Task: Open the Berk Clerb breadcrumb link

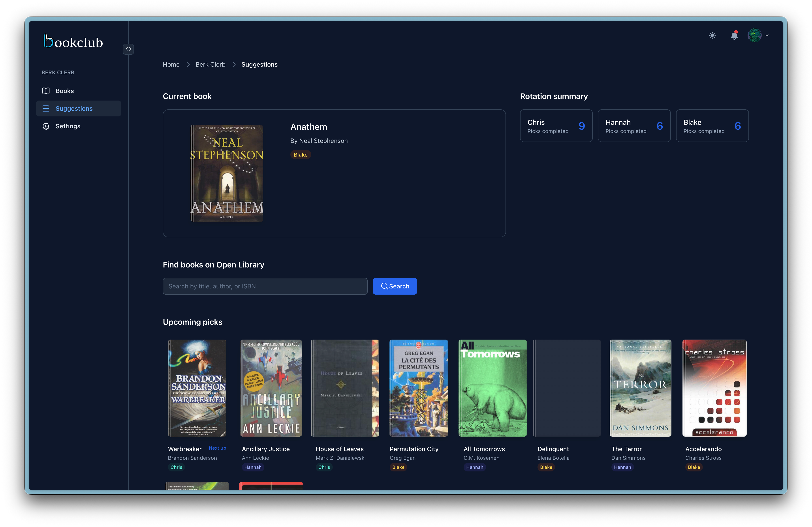Action: [210, 64]
